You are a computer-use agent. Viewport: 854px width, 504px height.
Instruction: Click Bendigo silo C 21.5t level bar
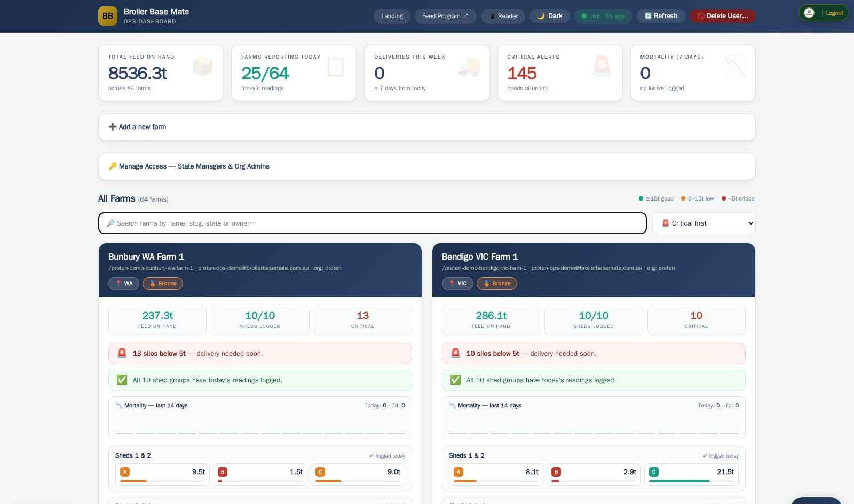691,481
